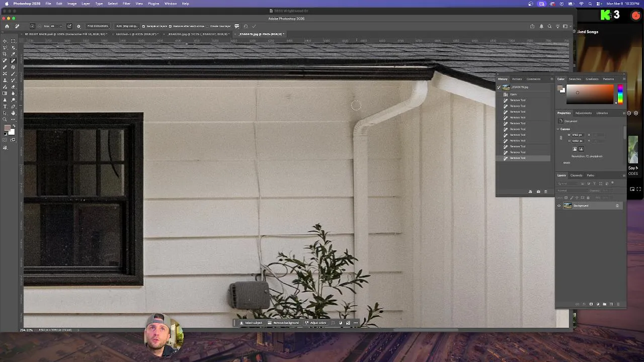Select the Type tool

pos(5,106)
